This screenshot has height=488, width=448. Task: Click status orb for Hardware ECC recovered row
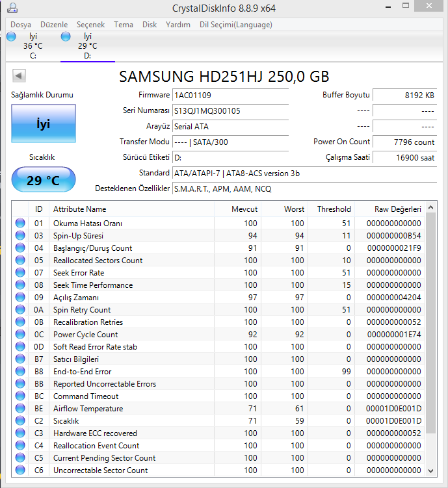pos(20,433)
